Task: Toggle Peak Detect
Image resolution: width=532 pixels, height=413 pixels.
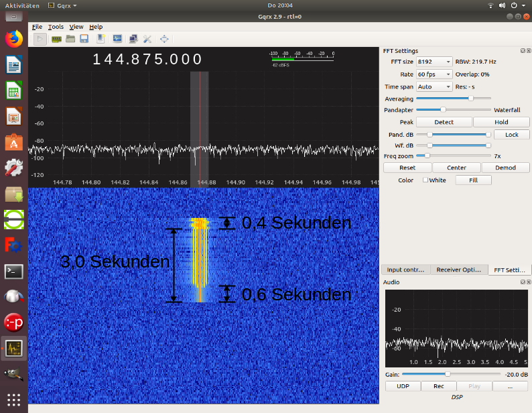Action: click(x=444, y=122)
